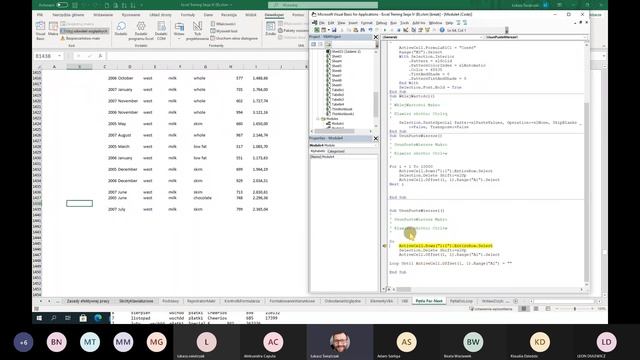The height and width of the screenshot is (360, 640).
Task: Switch to Categorized tab in Properties pane
Action: (x=336, y=151)
